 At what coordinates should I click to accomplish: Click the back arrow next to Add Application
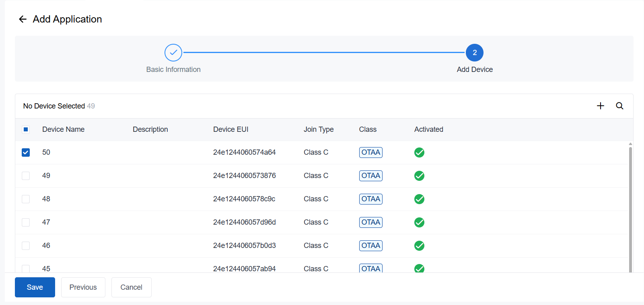coord(23,19)
